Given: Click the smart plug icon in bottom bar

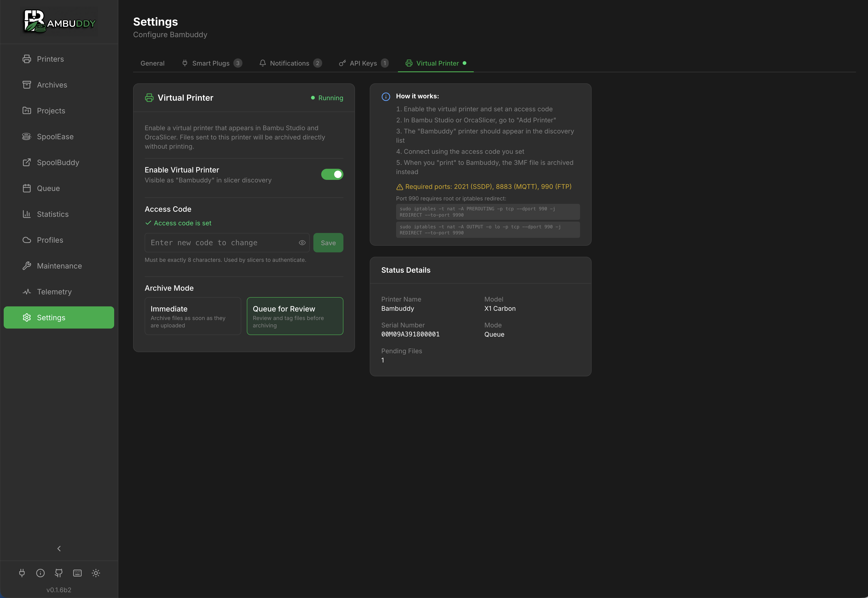Looking at the screenshot, I should pos(22,573).
